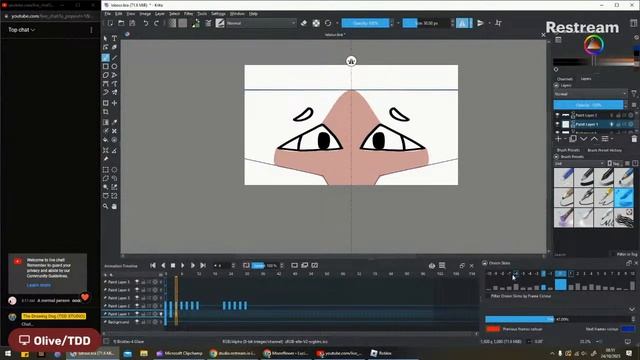640x360 pixels.
Task: Jump to the last frame
Action: click(203, 265)
